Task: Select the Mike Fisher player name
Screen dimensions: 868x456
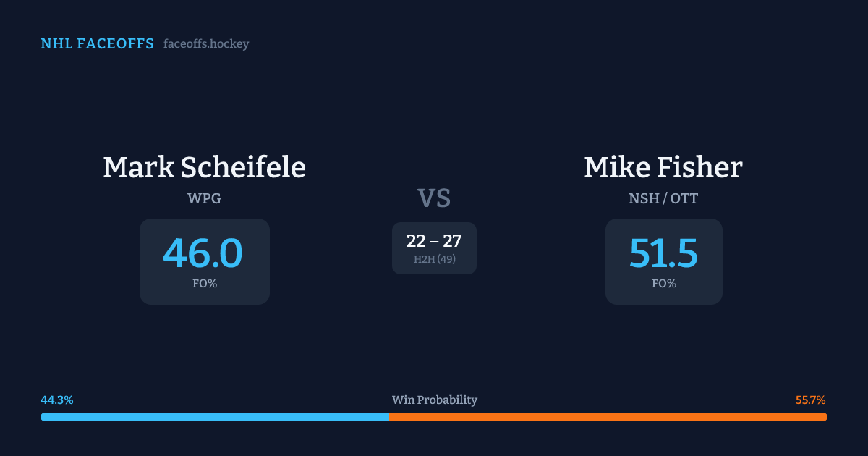Action: pyautogui.click(x=663, y=167)
